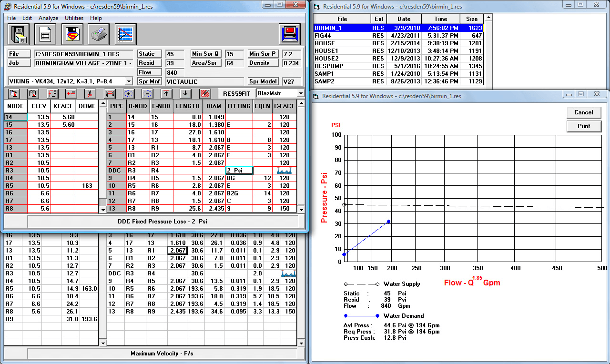Click the paste clipboard icon

pos(33,93)
